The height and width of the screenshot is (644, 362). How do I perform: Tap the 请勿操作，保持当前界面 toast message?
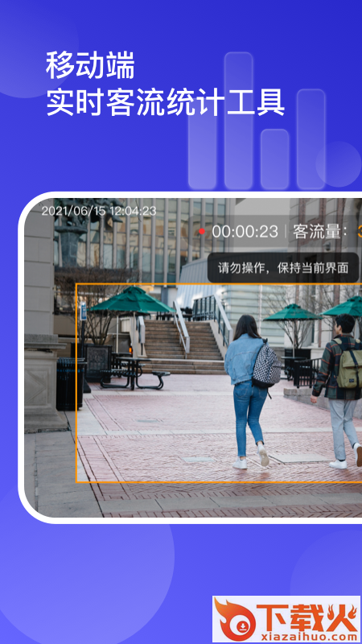283,268
